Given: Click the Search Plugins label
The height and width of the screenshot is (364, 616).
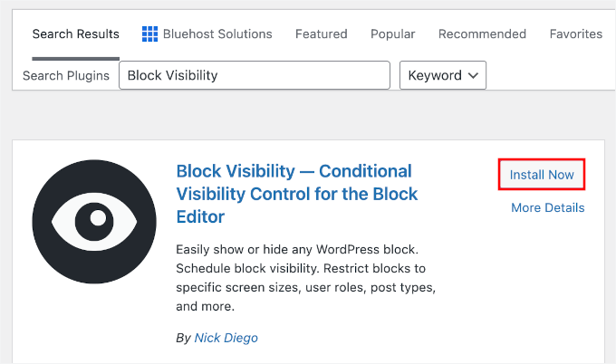Looking at the screenshot, I should tap(66, 75).
